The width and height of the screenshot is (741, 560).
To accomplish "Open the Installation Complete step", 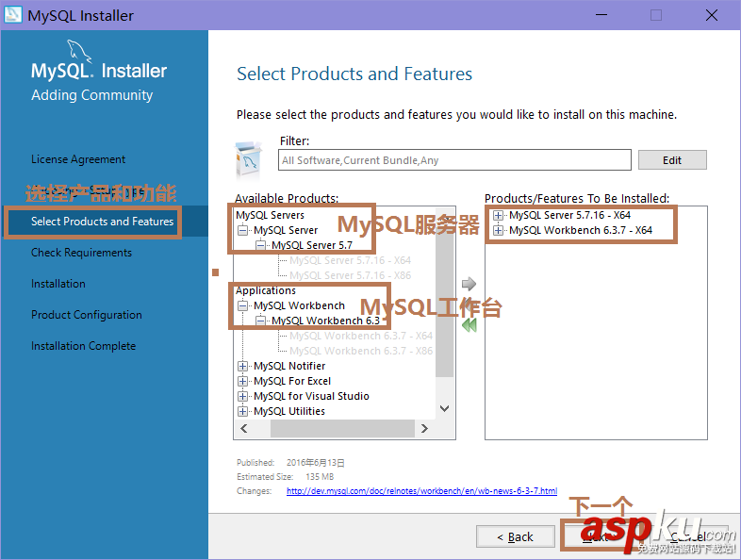I will (x=83, y=346).
